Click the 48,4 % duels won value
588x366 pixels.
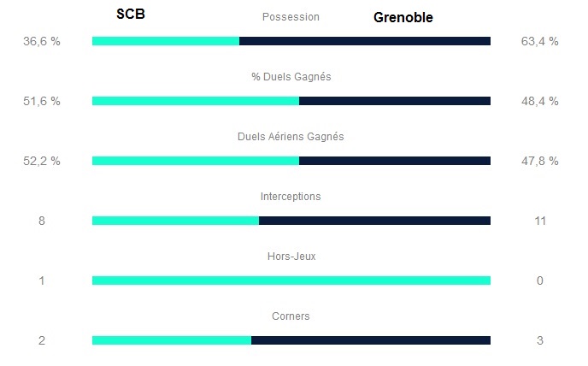(x=539, y=101)
